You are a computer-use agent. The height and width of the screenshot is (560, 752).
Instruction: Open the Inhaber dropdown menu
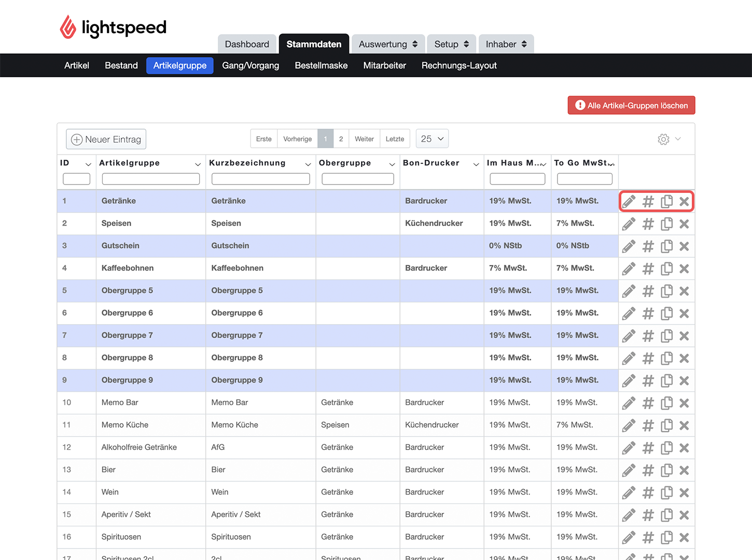point(506,44)
